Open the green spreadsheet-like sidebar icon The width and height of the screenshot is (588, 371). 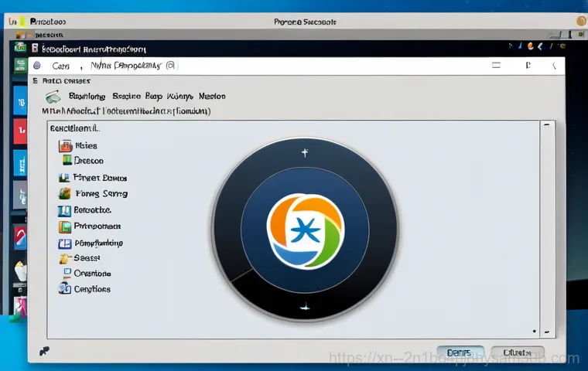coord(20,65)
